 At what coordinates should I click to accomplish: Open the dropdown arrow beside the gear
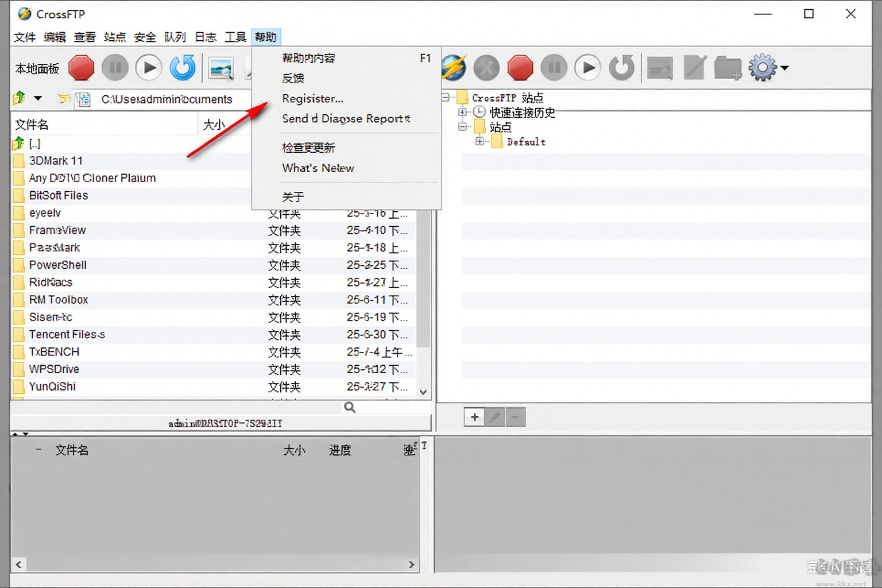pos(784,68)
